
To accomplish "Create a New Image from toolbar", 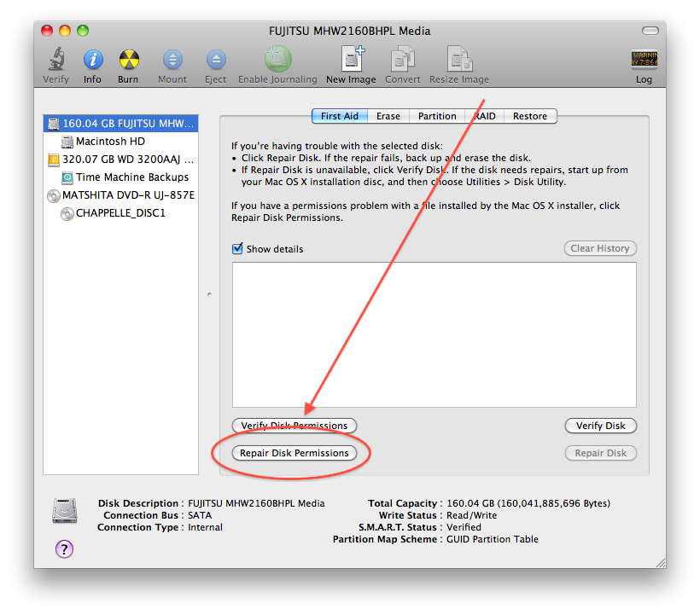I will point(353,58).
